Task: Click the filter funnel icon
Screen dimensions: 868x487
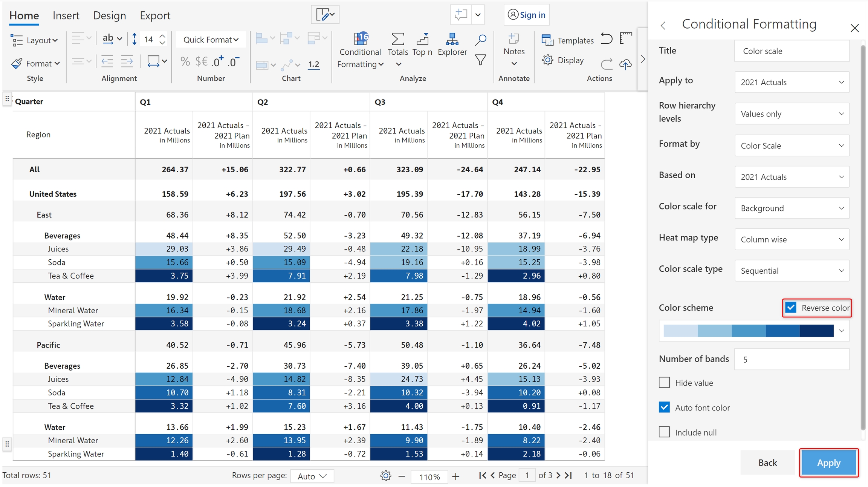Action: coord(480,60)
